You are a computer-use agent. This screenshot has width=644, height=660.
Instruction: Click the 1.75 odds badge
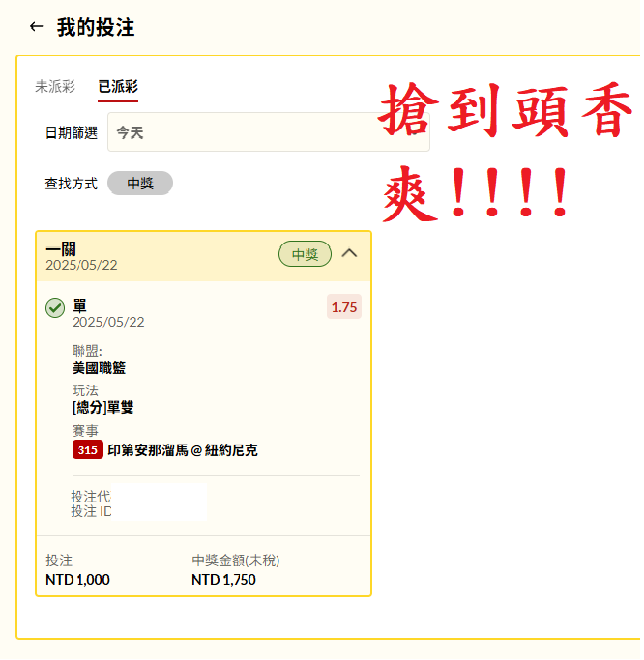click(x=344, y=307)
